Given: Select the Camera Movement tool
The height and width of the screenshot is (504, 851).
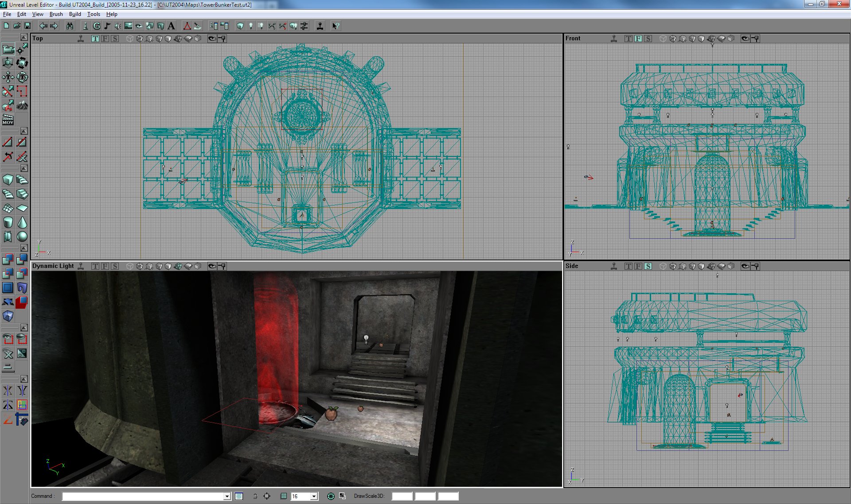Looking at the screenshot, I should 8,49.
